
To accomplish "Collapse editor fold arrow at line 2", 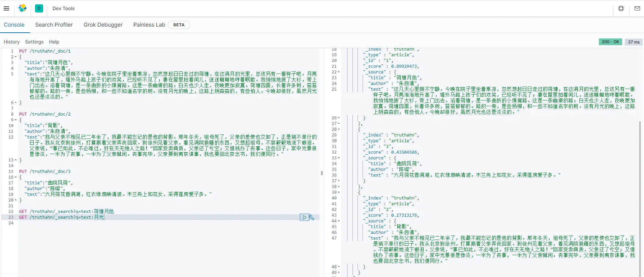I will click(x=16, y=57).
